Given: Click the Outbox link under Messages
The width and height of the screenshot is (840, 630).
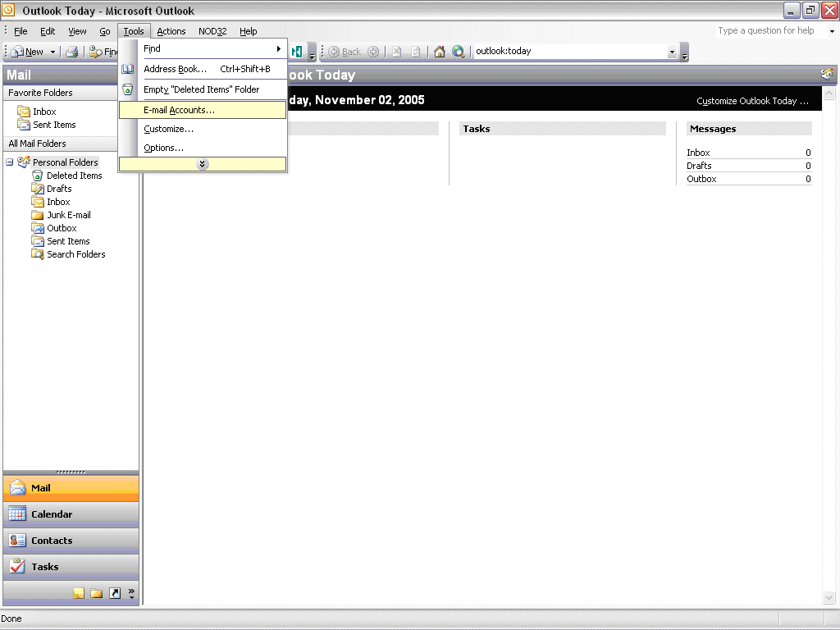Looking at the screenshot, I should 701,179.
